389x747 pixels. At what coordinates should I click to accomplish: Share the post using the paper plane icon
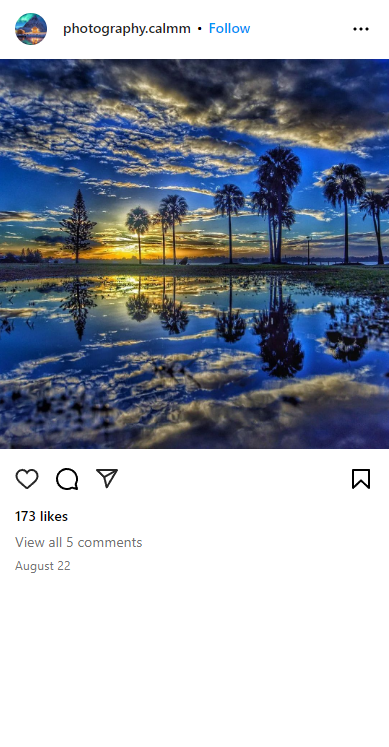click(107, 478)
